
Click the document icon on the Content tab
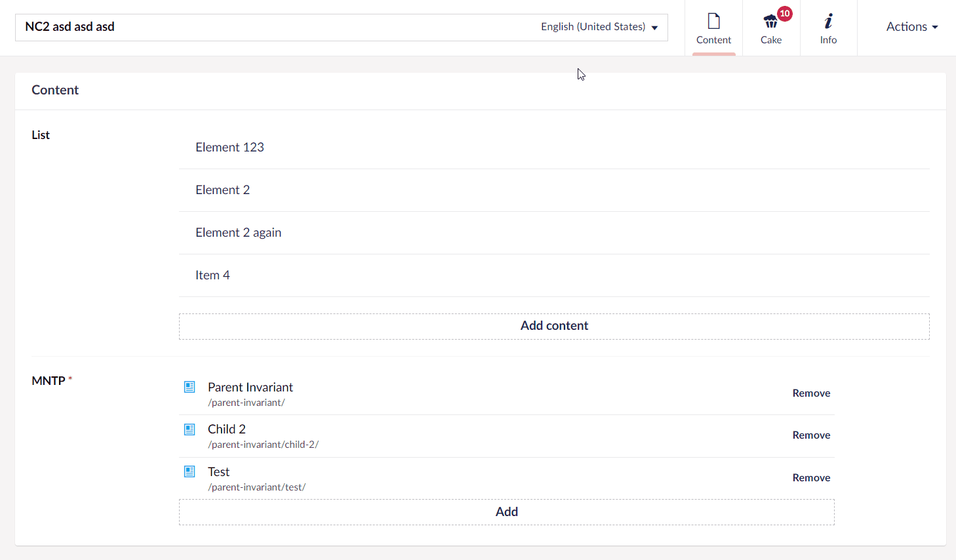[713, 22]
